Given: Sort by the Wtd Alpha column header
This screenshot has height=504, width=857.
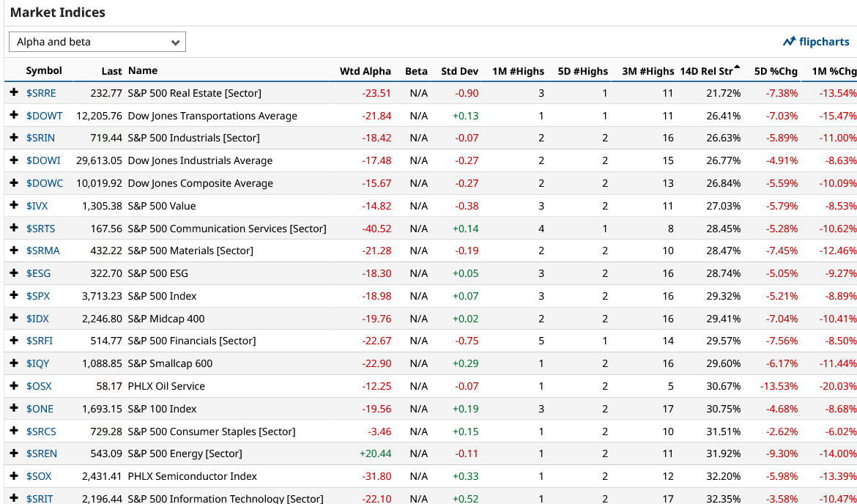Looking at the screenshot, I should [x=365, y=71].
